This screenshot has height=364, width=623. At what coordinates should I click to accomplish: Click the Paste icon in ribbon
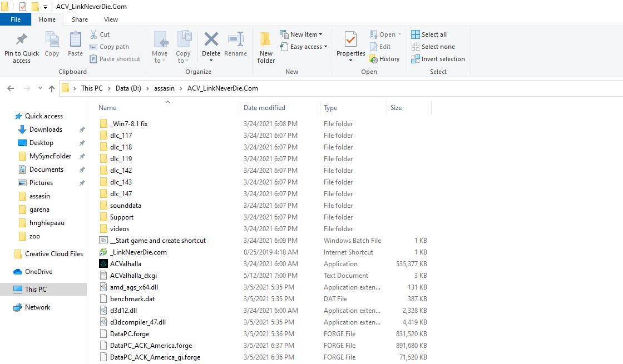(x=75, y=41)
